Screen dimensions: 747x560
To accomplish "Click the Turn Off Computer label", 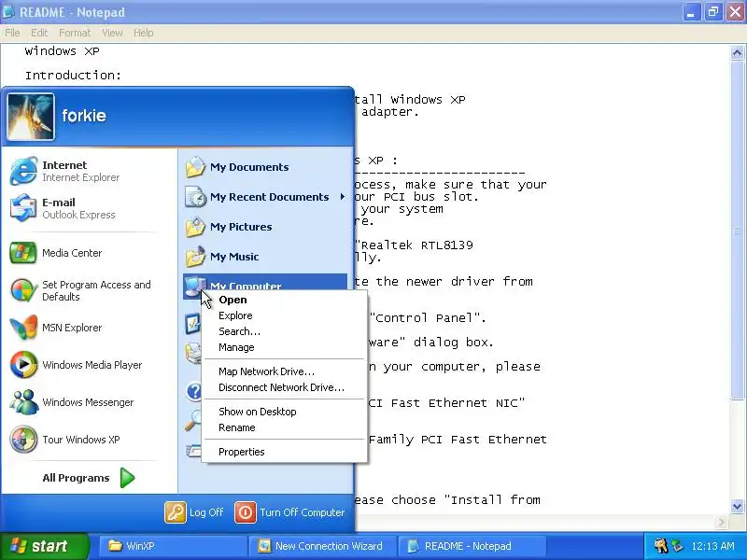I will coord(302,512).
